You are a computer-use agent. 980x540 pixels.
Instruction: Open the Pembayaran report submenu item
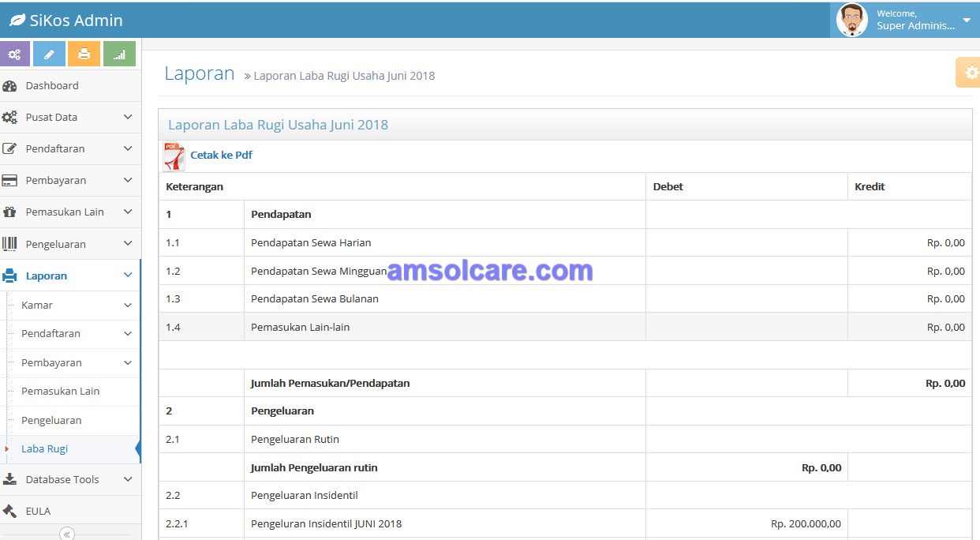(x=70, y=362)
